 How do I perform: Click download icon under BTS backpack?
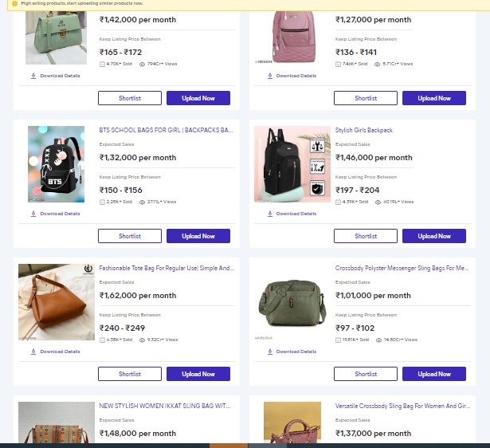(33, 214)
